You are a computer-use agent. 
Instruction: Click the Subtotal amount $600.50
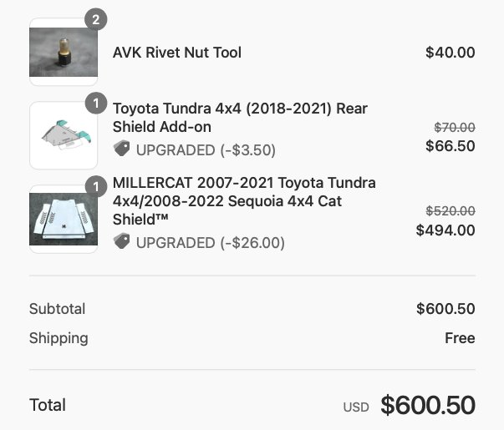coord(445,309)
